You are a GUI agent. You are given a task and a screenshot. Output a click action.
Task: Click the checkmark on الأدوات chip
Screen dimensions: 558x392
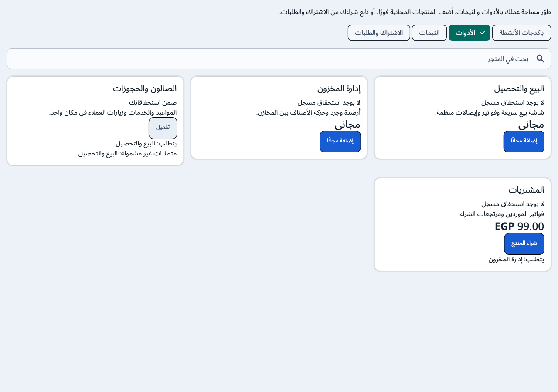click(483, 33)
